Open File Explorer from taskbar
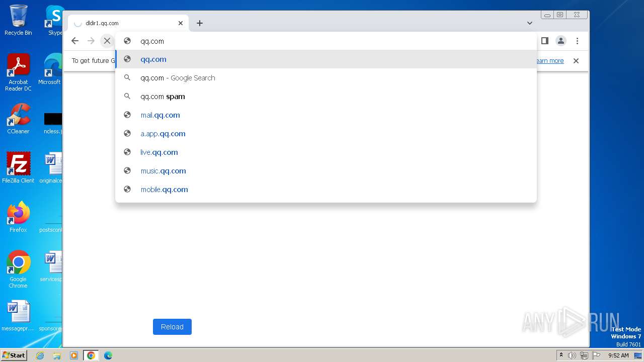The image size is (644, 362). pyautogui.click(x=57, y=355)
